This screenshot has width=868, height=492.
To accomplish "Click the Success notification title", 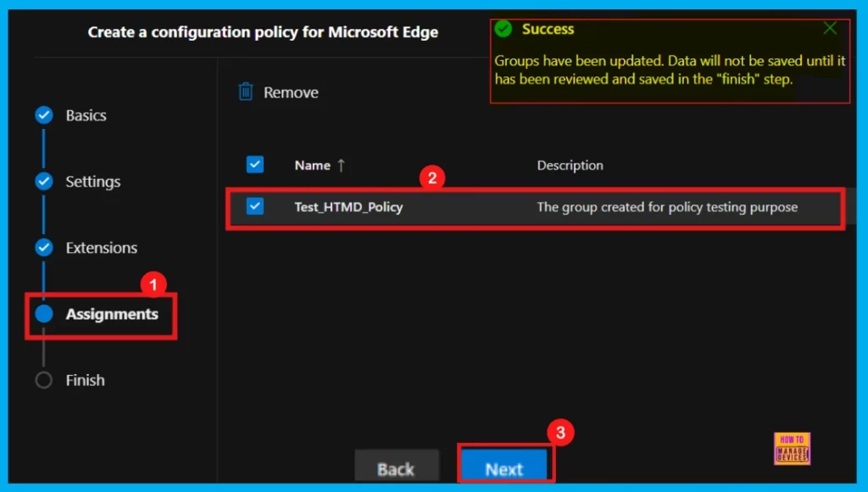I will pyautogui.click(x=548, y=29).
